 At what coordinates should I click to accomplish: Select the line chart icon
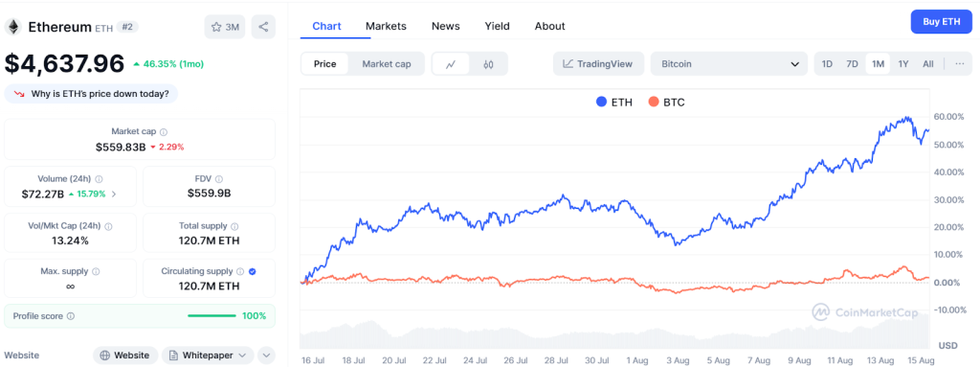pos(451,64)
